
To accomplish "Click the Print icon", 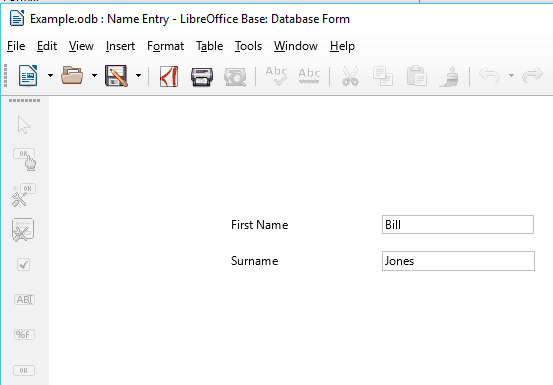I will coord(202,77).
